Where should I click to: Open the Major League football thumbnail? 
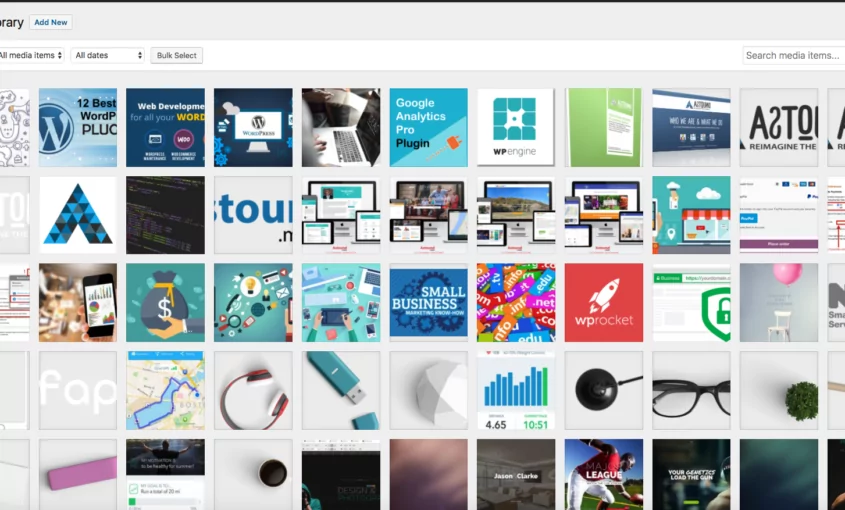[604, 474]
